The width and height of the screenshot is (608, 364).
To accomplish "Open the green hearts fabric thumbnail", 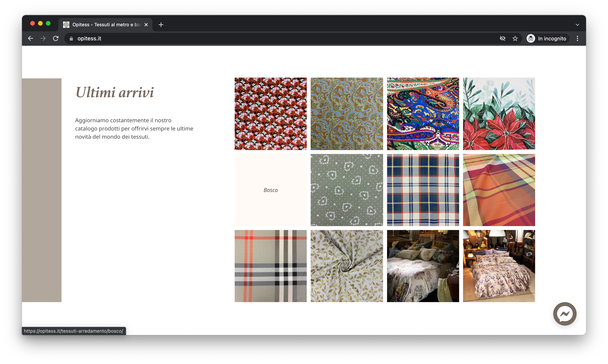I will 347,190.
